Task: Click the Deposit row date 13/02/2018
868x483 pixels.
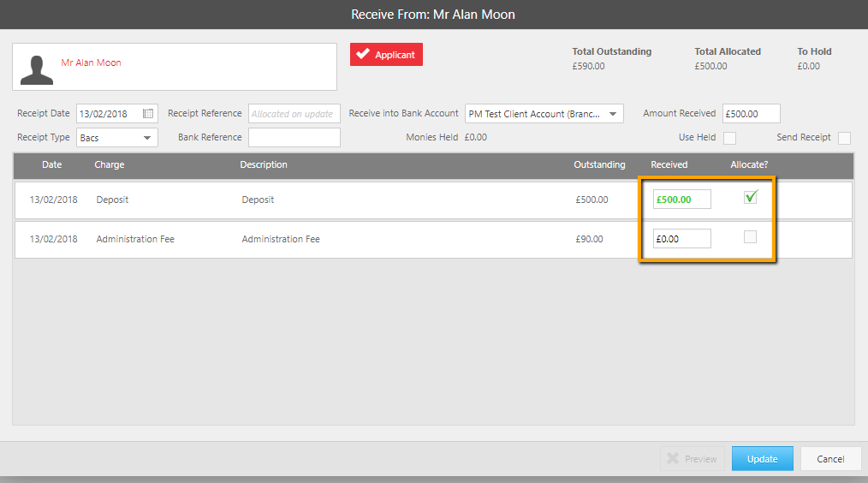Action: point(54,200)
